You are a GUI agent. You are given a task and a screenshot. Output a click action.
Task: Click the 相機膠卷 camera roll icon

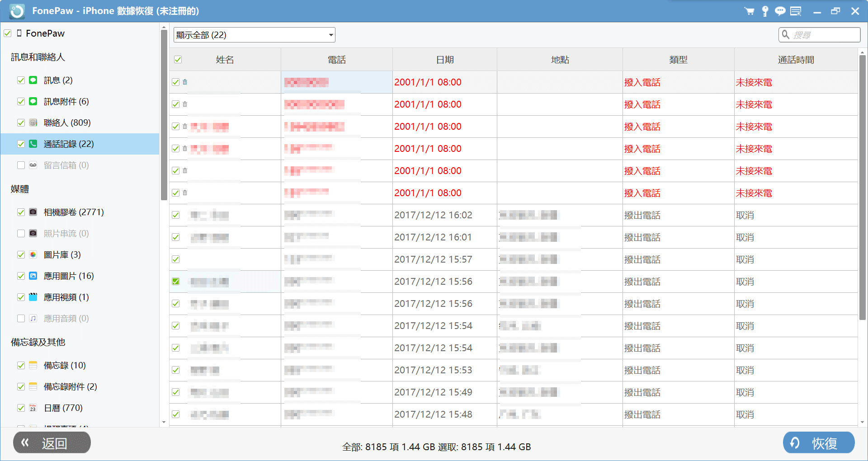(33, 212)
